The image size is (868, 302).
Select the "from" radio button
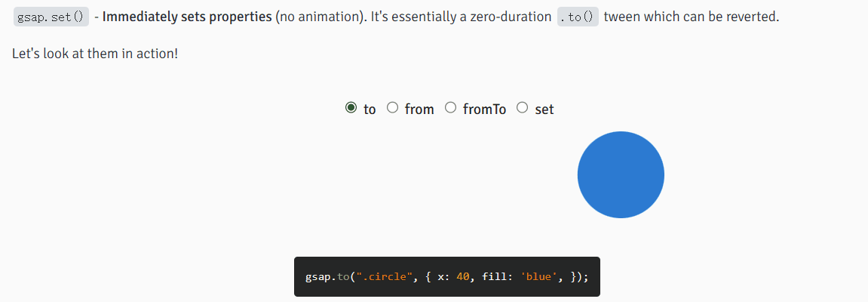coord(392,108)
